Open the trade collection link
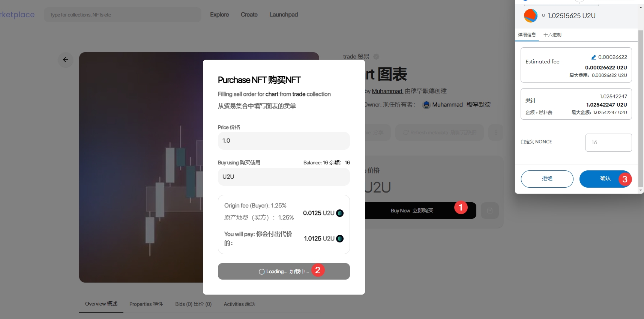 point(356,57)
